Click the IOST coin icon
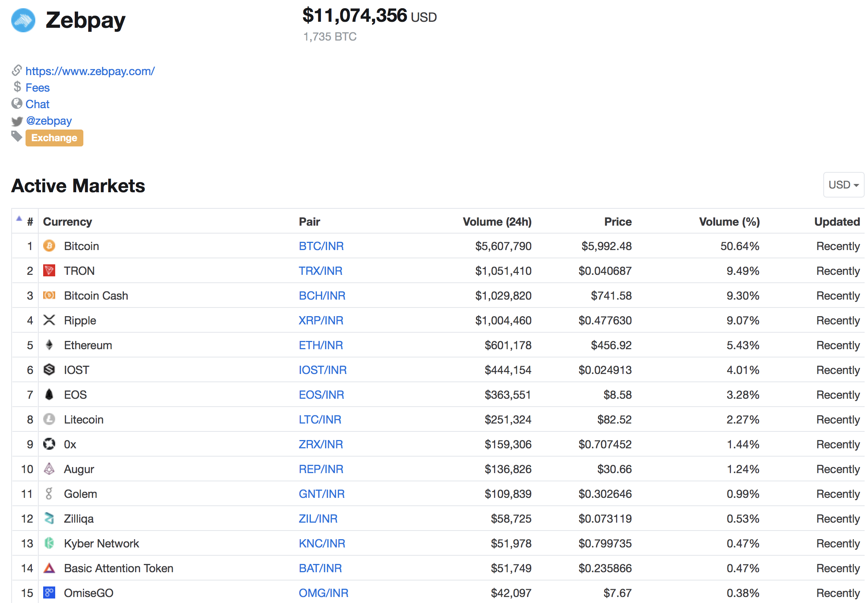The height and width of the screenshot is (603, 868). click(49, 369)
